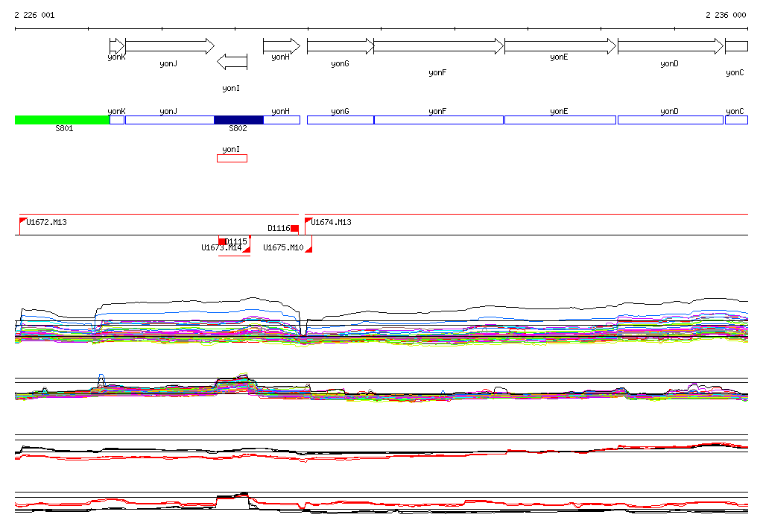Click the U1674.M13 red flag marker
This screenshot has height=532, width=763.
click(x=308, y=221)
